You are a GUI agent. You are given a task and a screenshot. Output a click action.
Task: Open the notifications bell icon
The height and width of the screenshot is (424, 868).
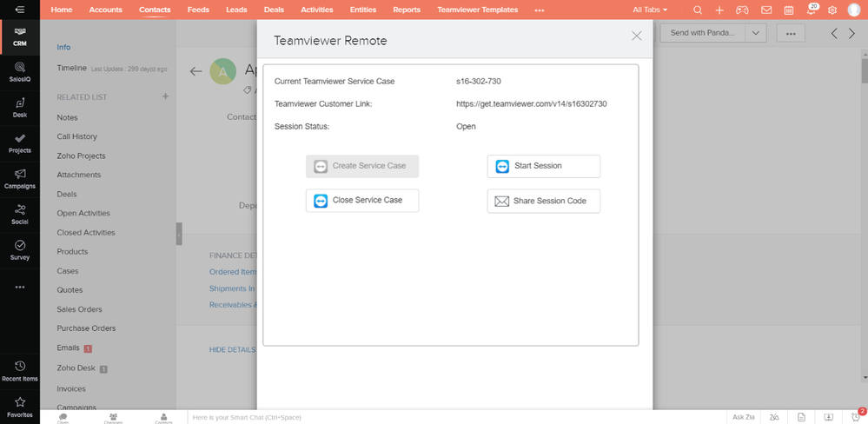811,10
